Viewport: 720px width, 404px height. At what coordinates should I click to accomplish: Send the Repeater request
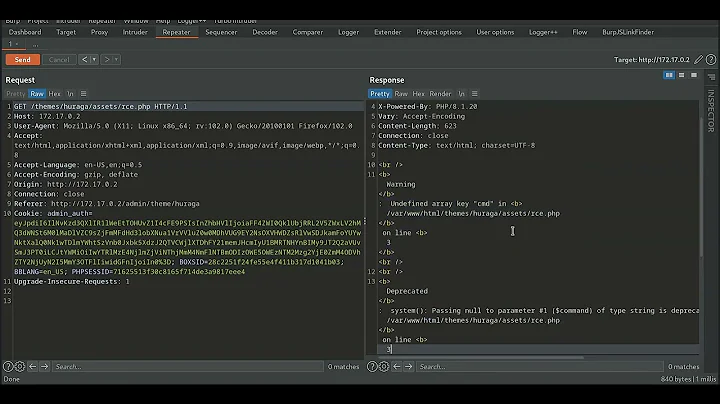tap(22, 60)
